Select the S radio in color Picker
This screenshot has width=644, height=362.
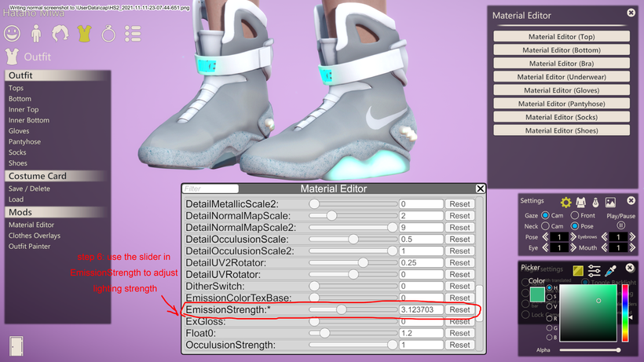click(550, 296)
